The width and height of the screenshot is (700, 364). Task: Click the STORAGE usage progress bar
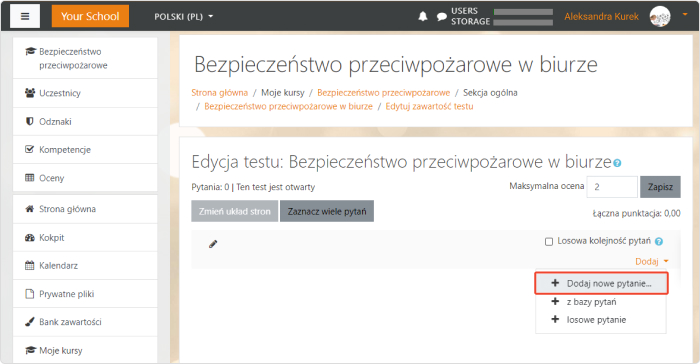coord(523,22)
